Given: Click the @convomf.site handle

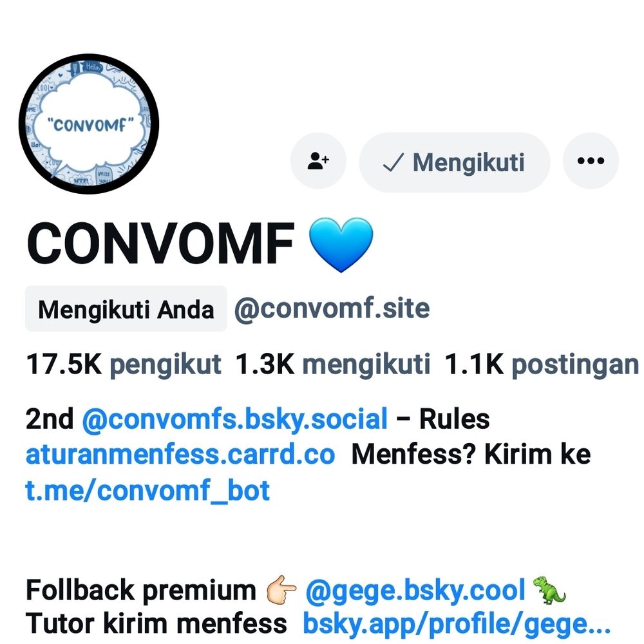Looking at the screenshot, I should click(332, 308).
